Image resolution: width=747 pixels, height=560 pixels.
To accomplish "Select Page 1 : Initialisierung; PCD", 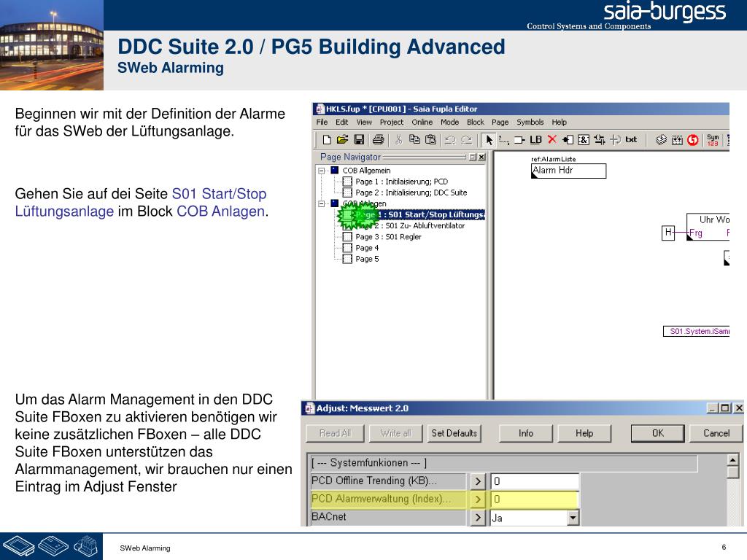I will (x=402, y=182).
